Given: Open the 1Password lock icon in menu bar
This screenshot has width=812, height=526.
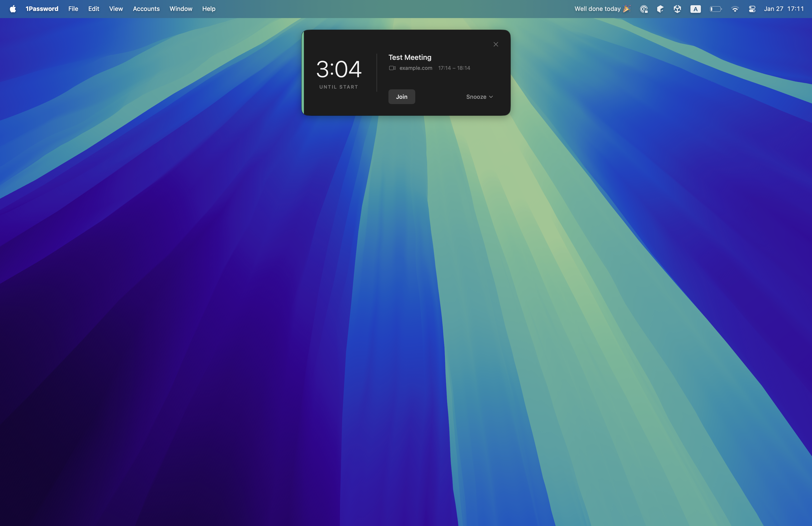Looking at the screenshot, I should coord(644,9).
